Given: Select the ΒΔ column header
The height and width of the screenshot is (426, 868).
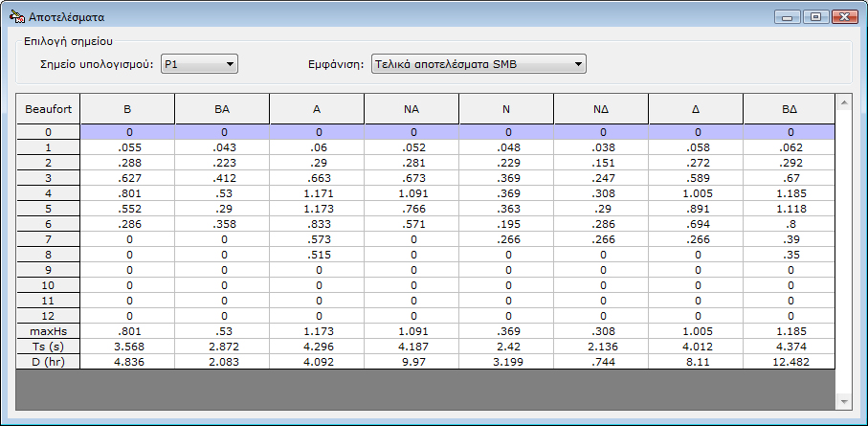Looking at the screenshot, I should click(x=790, y=108).
